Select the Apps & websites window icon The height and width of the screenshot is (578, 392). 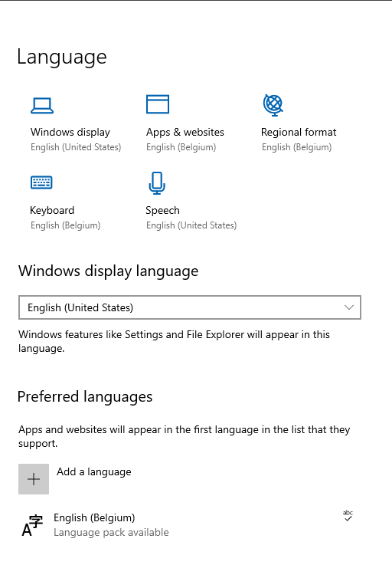(158, 104)
